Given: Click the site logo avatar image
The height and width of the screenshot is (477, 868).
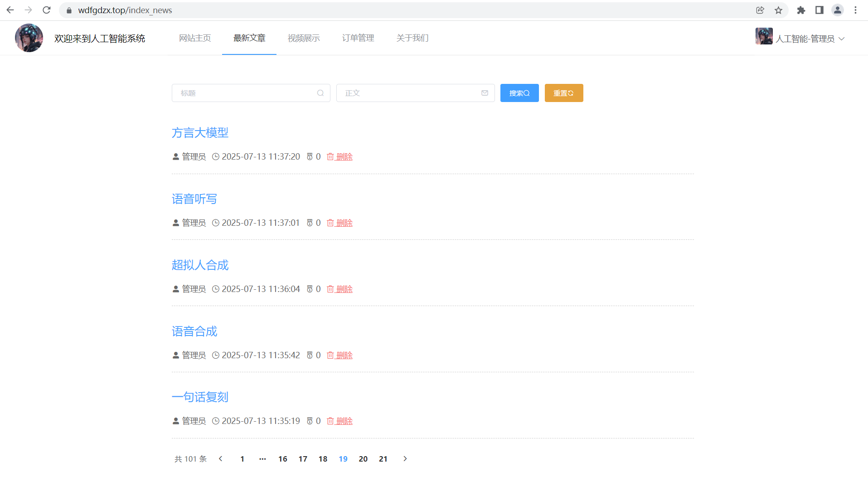Looking at the screenshot, I should [x=29, y=38].
